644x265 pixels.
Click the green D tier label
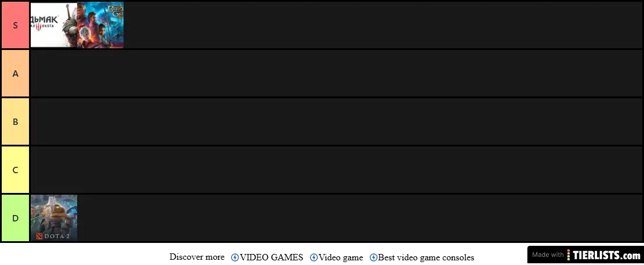16,218
